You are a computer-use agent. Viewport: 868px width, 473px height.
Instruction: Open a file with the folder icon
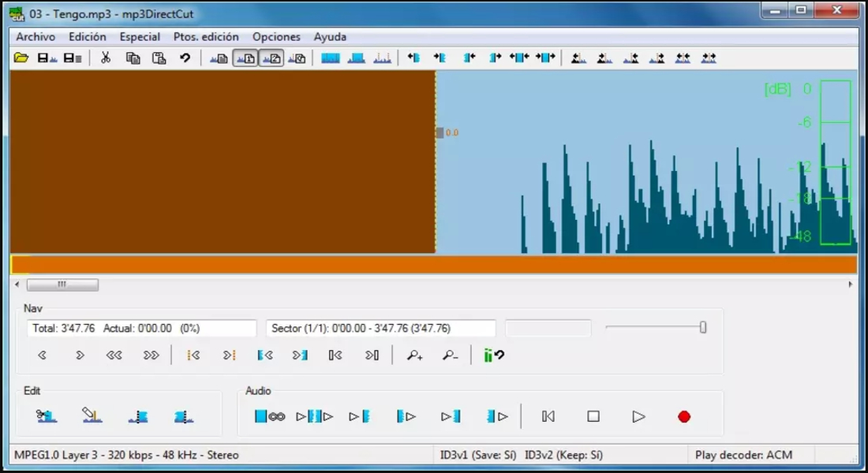(x=21, y=58)
